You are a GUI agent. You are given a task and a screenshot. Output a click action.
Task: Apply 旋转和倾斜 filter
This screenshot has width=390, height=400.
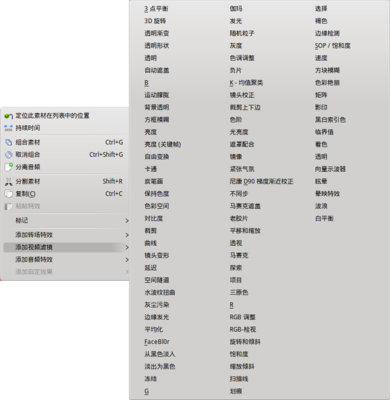pyautogui.click(x=245, y=342)
